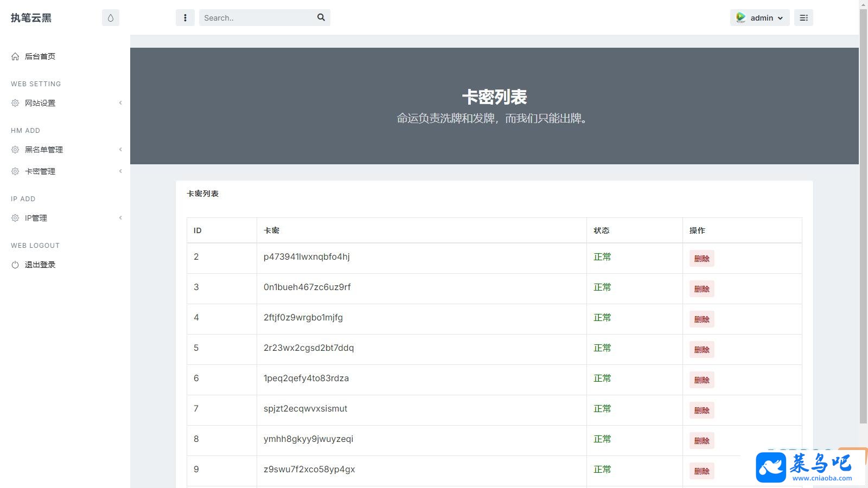The width and height of the screenshot is (868, 488).
Task: Click the gear icon beside IP管理
Action: point(15,218)
